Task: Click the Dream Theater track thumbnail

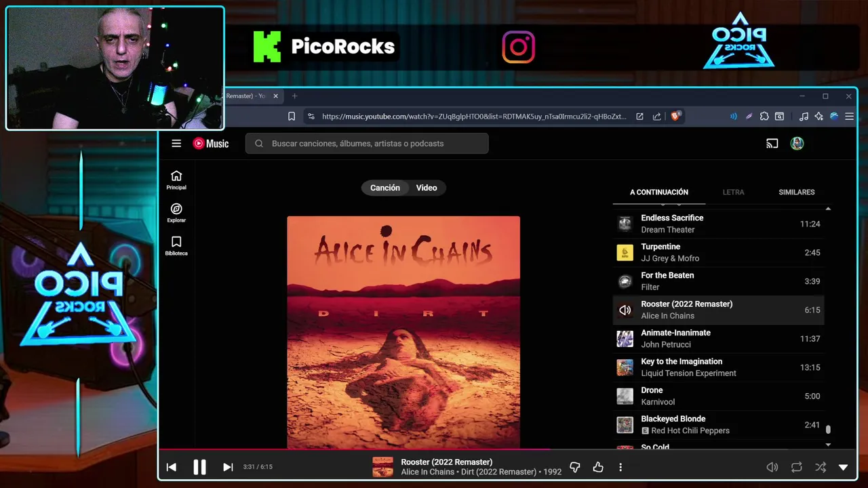Action: tap(625, 224)
